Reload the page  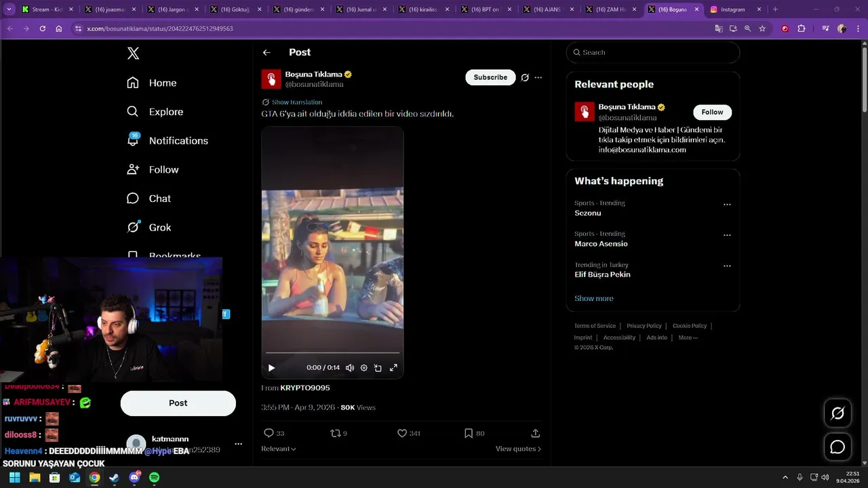(42, 28)
